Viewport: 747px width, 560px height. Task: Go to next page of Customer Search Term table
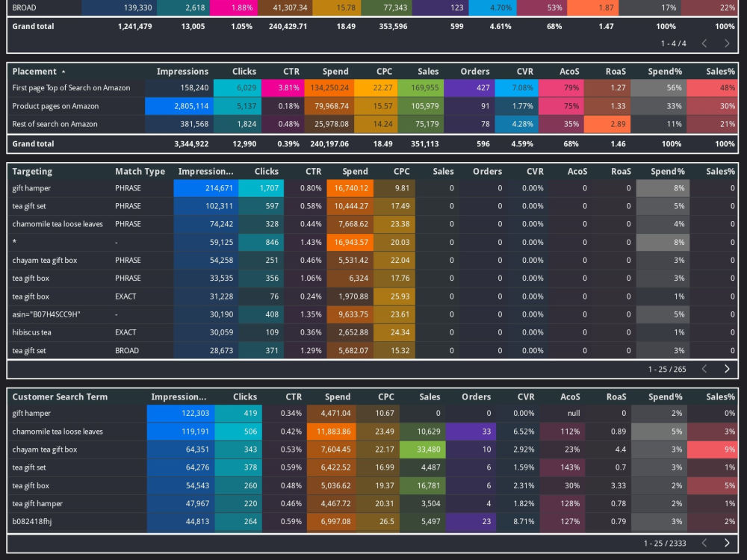tap(727, 543)
